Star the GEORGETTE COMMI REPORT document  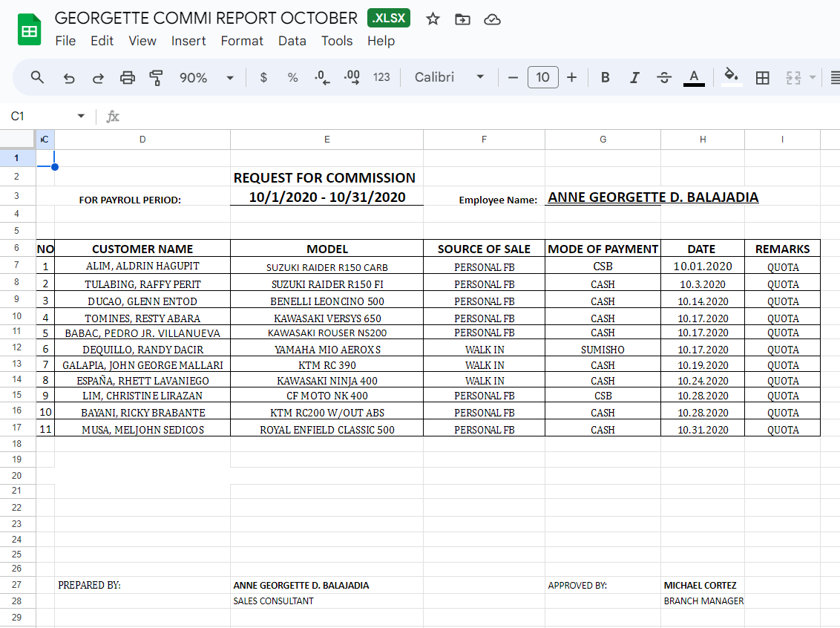coord(433,19)
